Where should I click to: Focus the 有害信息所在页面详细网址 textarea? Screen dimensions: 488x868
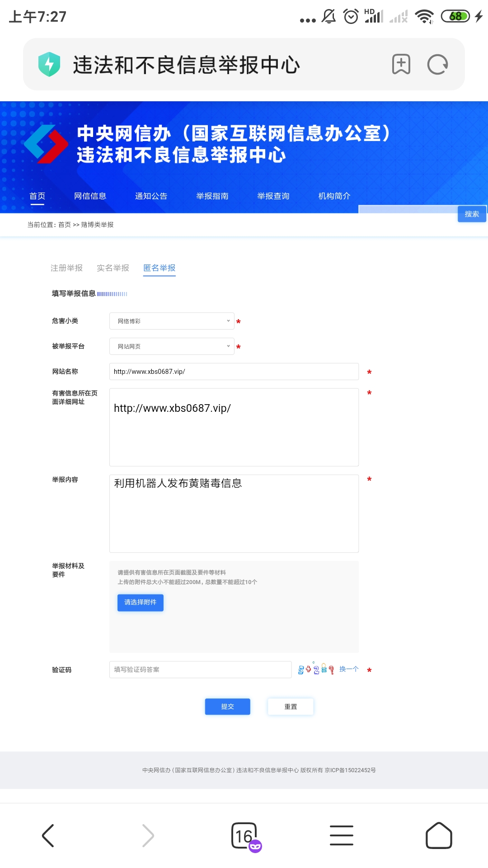[x=234, y=427]
